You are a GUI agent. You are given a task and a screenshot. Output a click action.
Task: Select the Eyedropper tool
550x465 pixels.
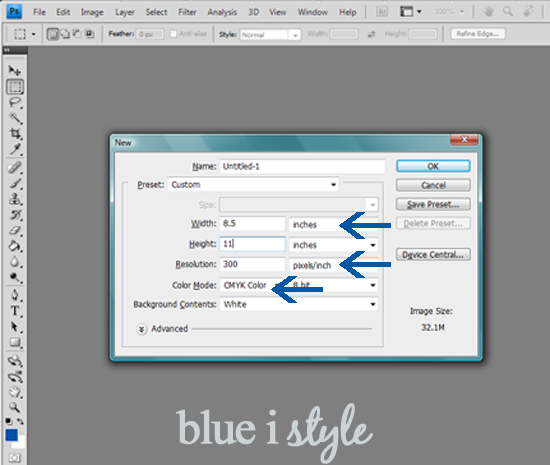[x=15, y=149]
